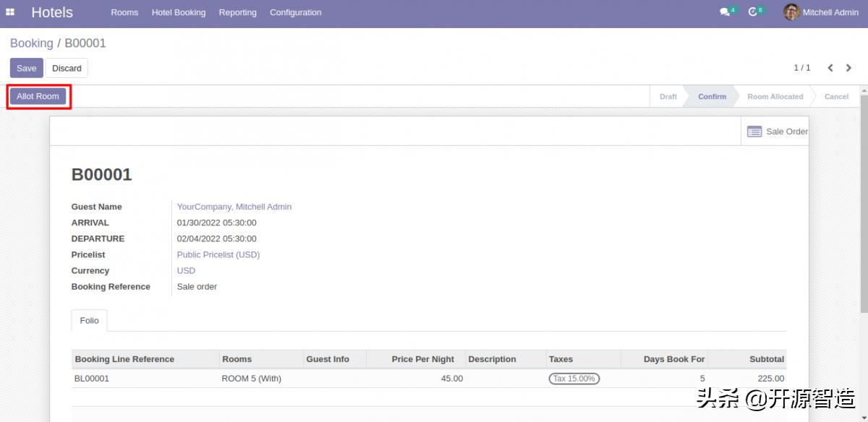
Task: Save the booking record
Action: [x=27, y=68]
